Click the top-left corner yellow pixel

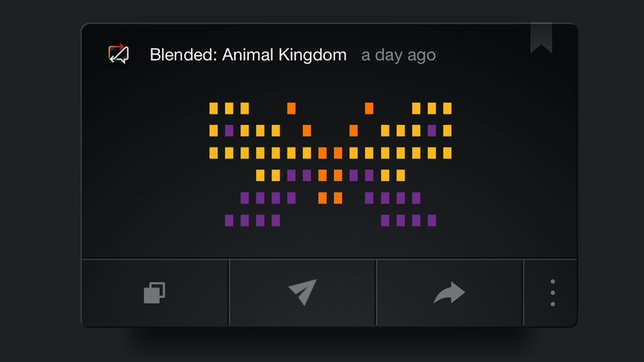point(214,108)
